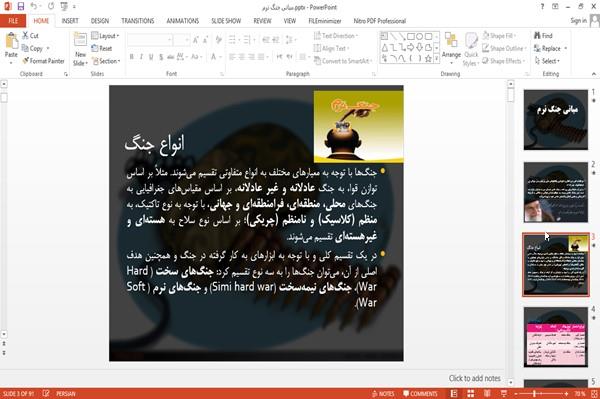The height and width of the screenshot is (399, 600).
Task: Open the Layout dropdown
Action: pos(105,36)
